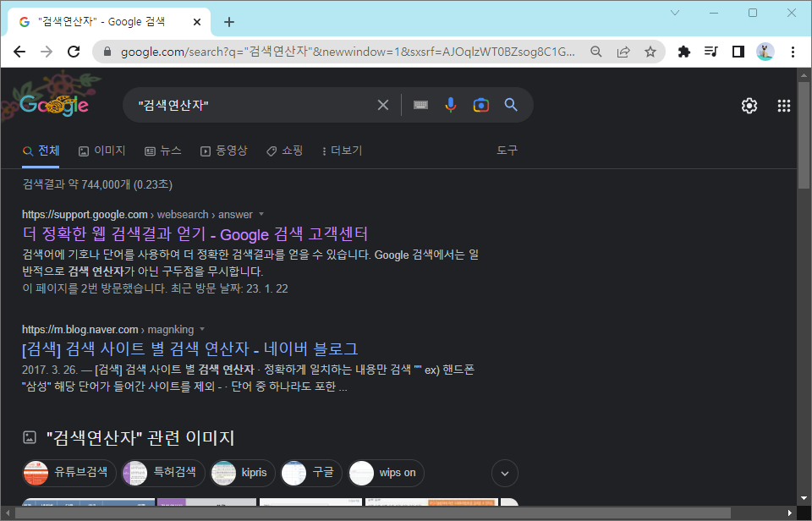Open 더 정확한 웹 검색결과 얻기 result

point(195,234)
